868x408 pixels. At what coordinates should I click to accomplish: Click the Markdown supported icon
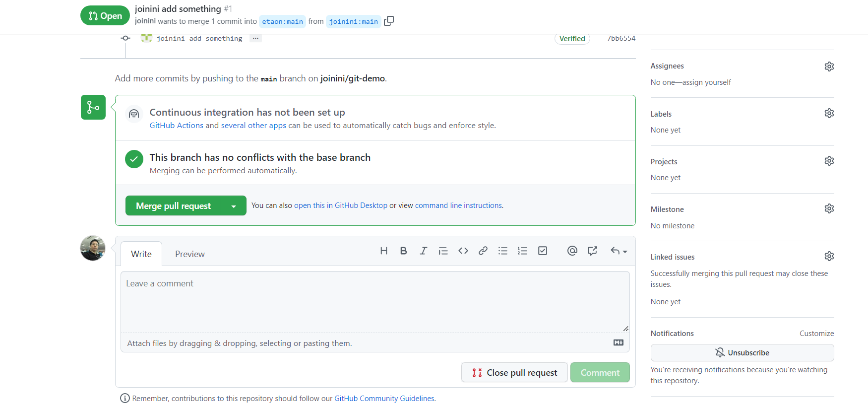tap(619, 342)
